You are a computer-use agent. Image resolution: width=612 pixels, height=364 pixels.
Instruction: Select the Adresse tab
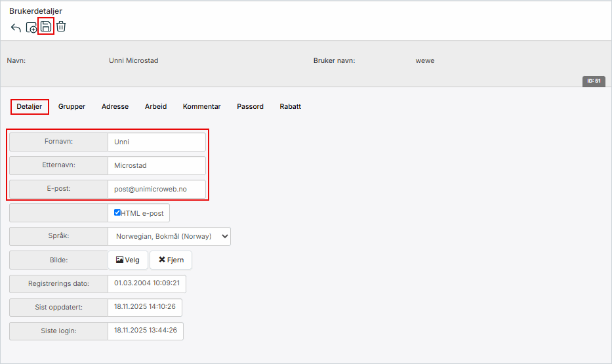pyautogui.click(x=115, y=106)
